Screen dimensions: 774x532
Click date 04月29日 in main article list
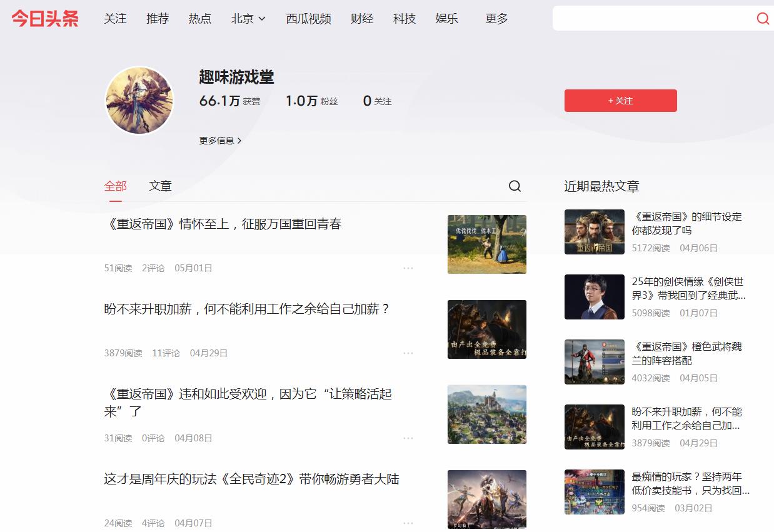pos(209,353)
